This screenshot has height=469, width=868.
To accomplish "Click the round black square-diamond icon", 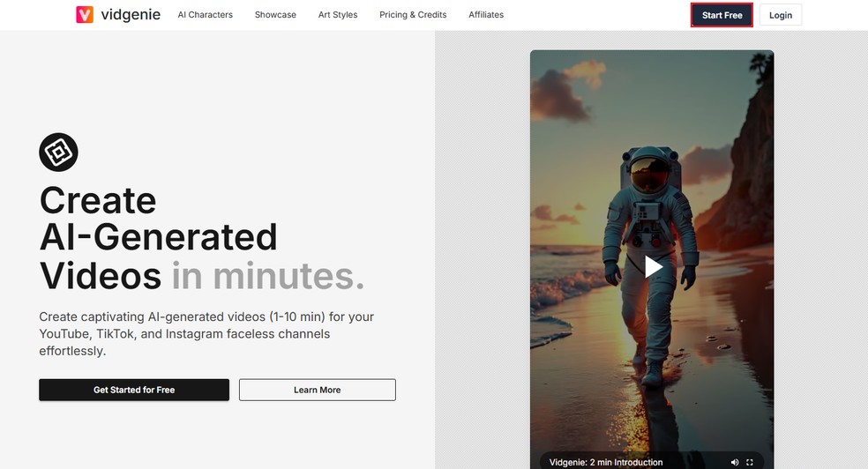I will tap(59, 153).
